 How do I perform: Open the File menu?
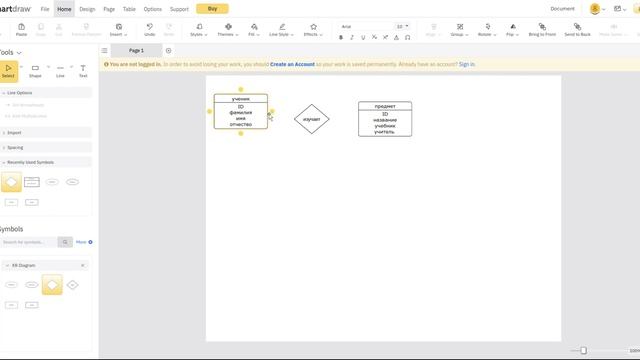45,9
